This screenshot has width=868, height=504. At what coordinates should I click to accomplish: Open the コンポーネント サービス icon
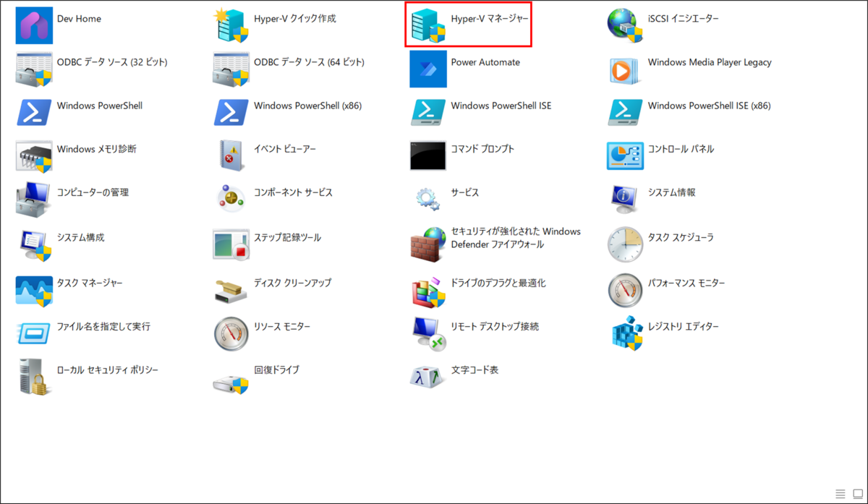pos(231,200)
